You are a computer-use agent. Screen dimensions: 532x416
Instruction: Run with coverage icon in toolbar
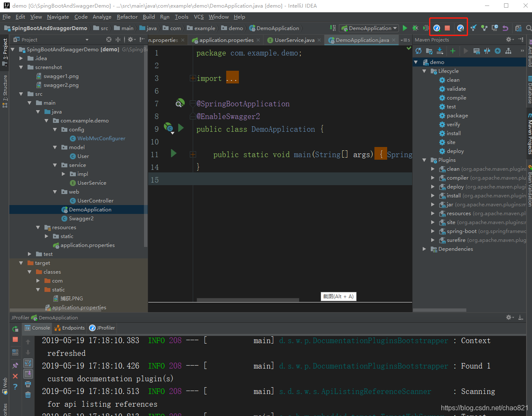click(426, 28)
